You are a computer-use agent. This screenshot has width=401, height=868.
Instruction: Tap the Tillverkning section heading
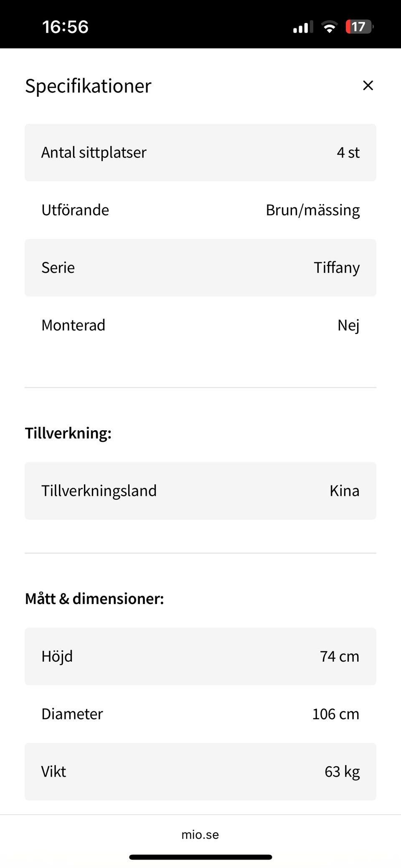click(69, 433)
